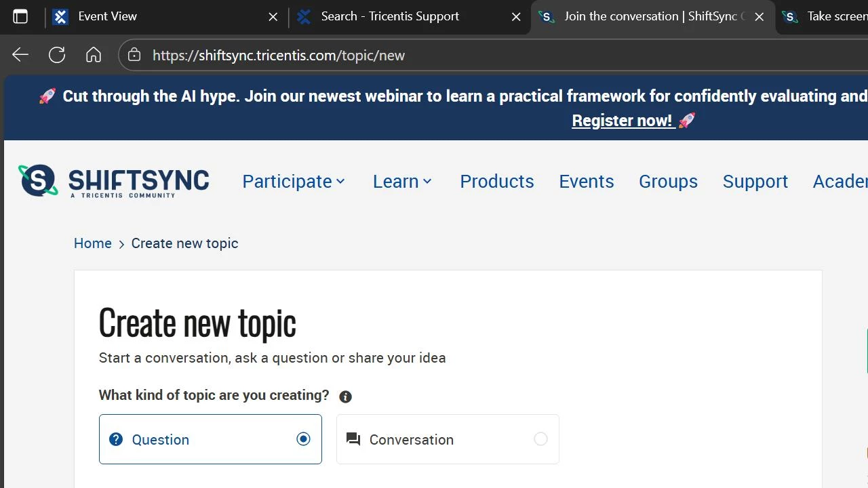Close the Join the conversation tab
This screenshot has width=868, height=488.
click(759, 17)
